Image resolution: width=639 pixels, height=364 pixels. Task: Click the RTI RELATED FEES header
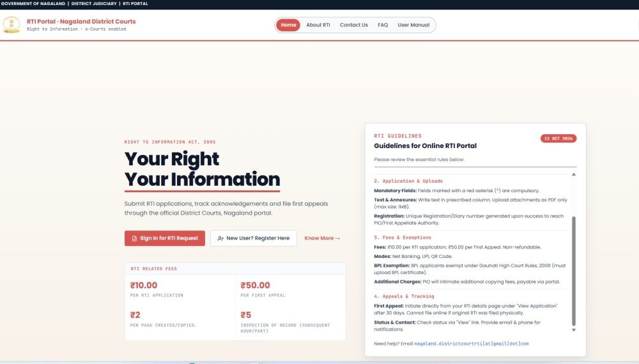(153, 269)
